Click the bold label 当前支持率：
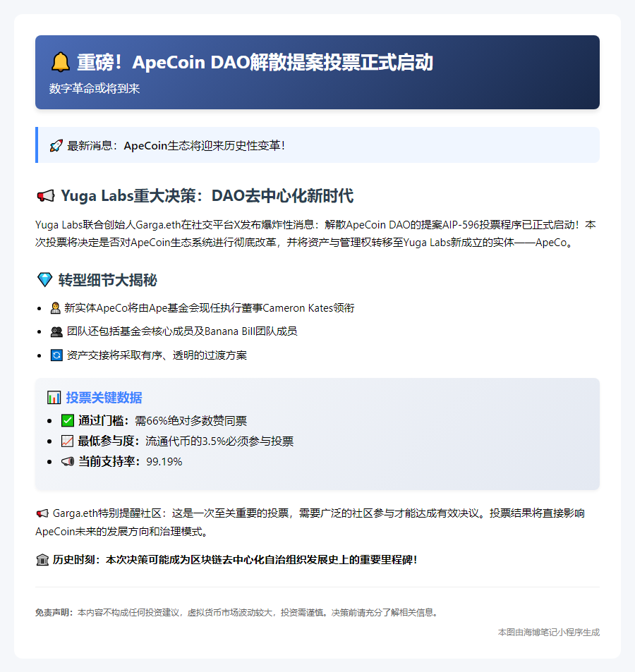Viewport: 635px width, 672px height. (109, 462)
